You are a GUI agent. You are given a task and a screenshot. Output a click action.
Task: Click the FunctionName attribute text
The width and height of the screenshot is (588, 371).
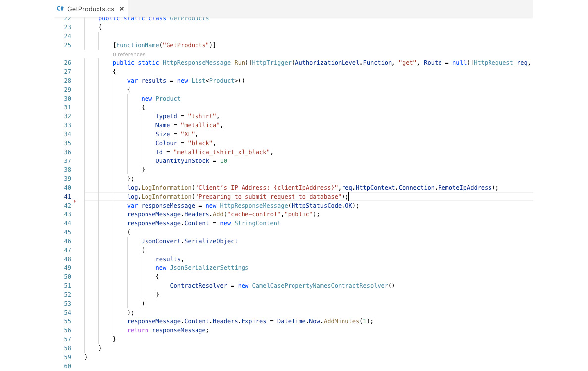(x=138, y=45)
